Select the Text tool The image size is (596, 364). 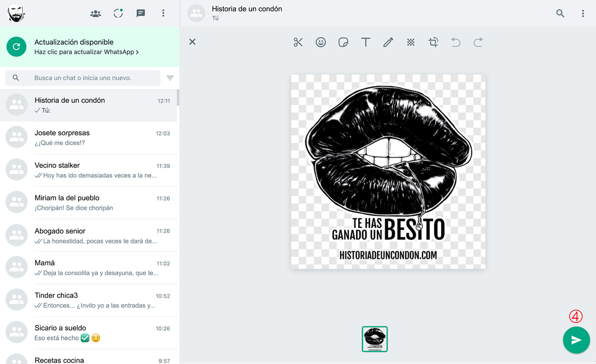point(366,42)
